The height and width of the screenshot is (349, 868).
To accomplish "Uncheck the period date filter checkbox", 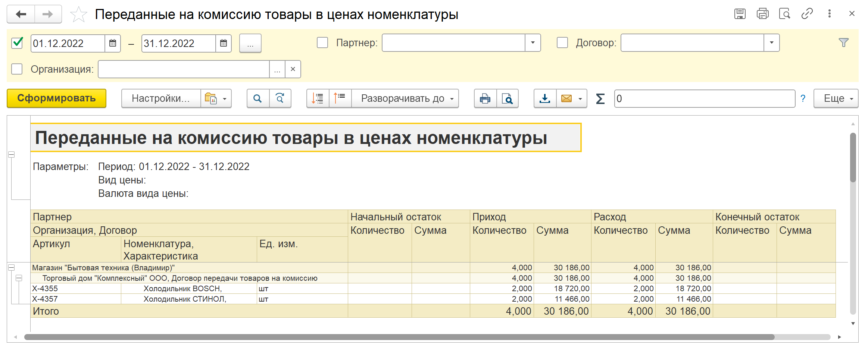I will [x=17, y=43].
